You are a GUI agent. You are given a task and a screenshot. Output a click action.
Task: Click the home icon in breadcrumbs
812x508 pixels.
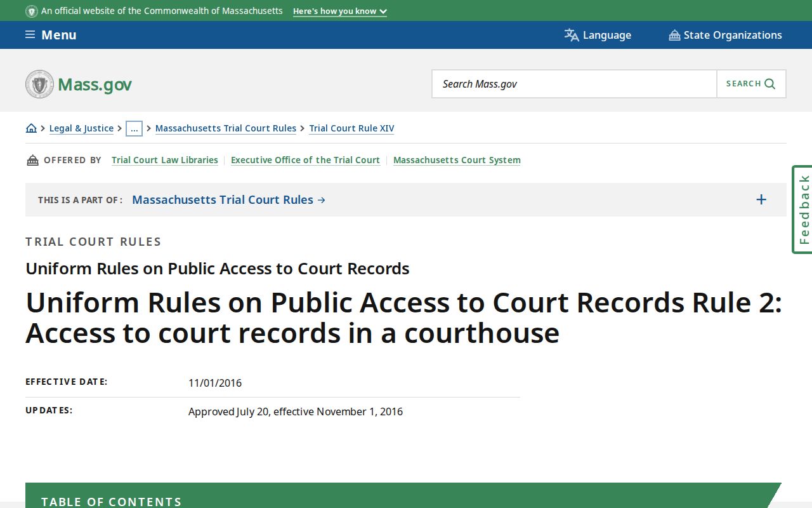point(31,128)
